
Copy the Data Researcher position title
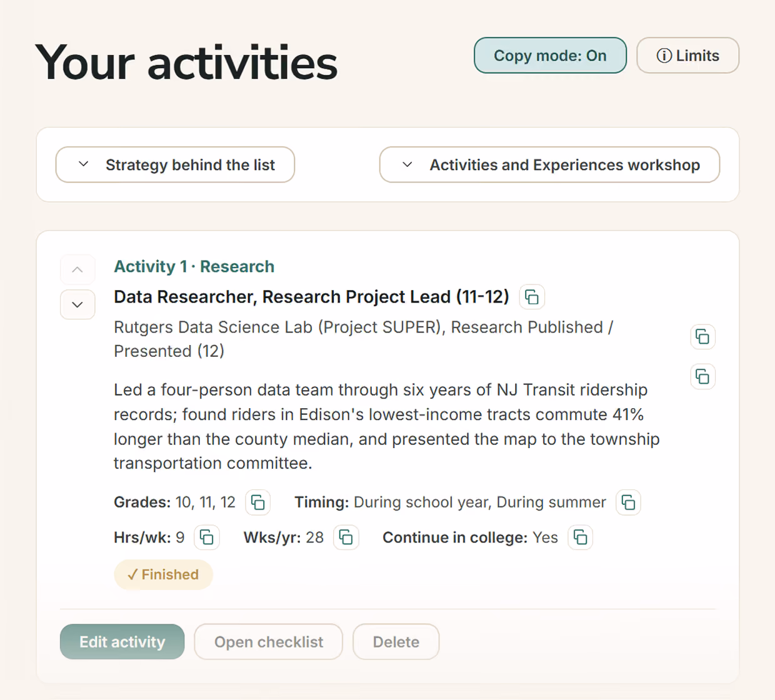click(532, 297)
